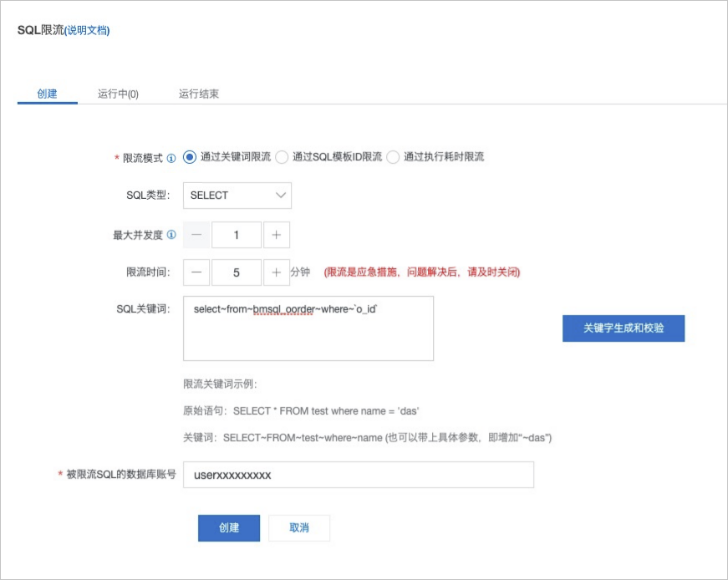The width and height of the screenshot is (728, 580).
Task: Click the 最大并发度 value field
Action: tap(237, 235)
